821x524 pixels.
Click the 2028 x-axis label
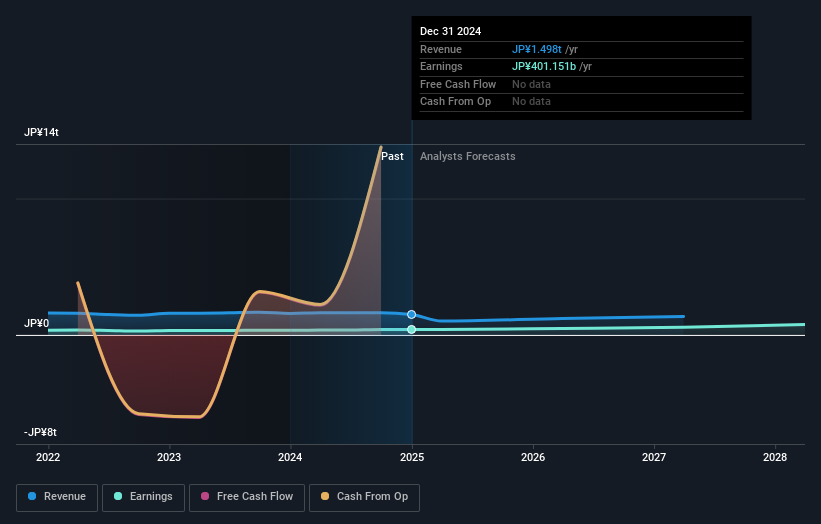click(775, 458)
